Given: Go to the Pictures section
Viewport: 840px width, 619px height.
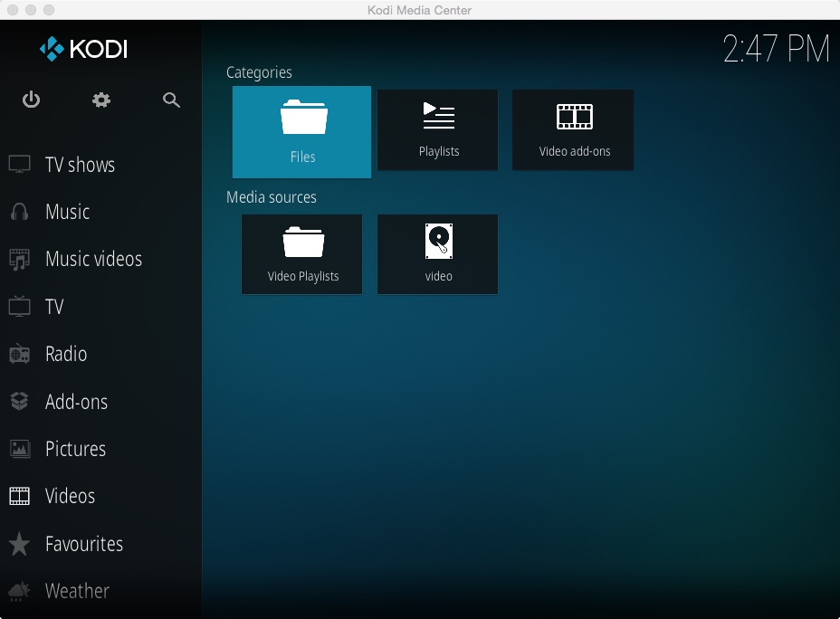Looking at the screenshot, I should pos(75,449).
